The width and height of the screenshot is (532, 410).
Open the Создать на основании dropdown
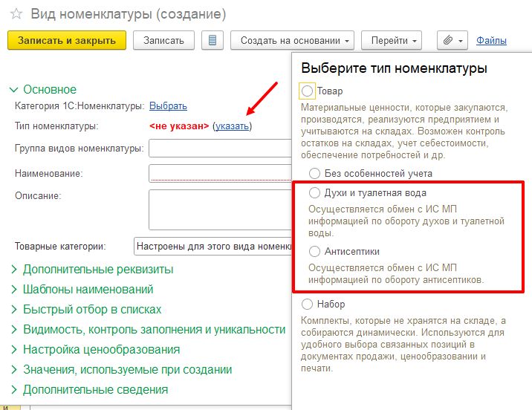pyautogui.click(x=292, y=40)
